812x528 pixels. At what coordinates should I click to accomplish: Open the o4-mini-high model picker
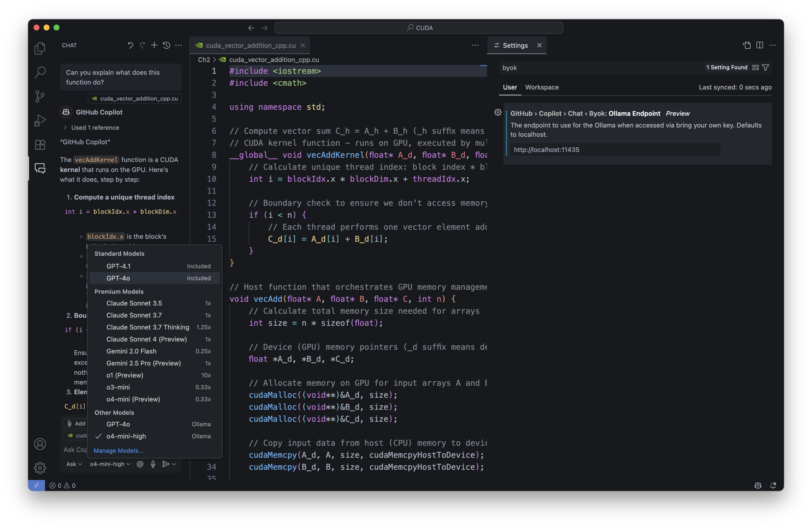pos(110,464)
